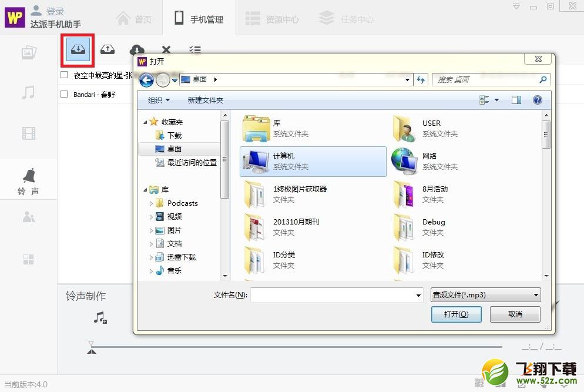This screenshot has height=392, width=584.
Task: Click the forward arrow in the open dialog
Action: 163,80
